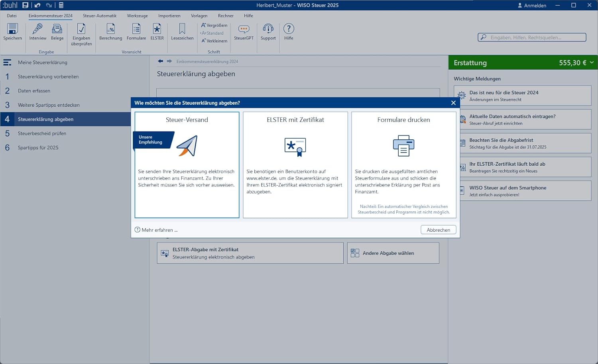
Task: Open the Interview microphone tool
Action: 37,32
